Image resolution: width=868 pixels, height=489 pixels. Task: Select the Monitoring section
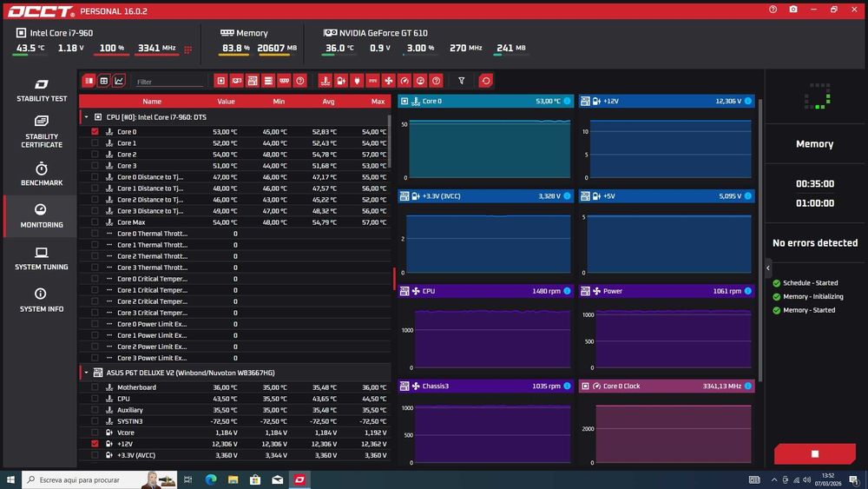41,216
